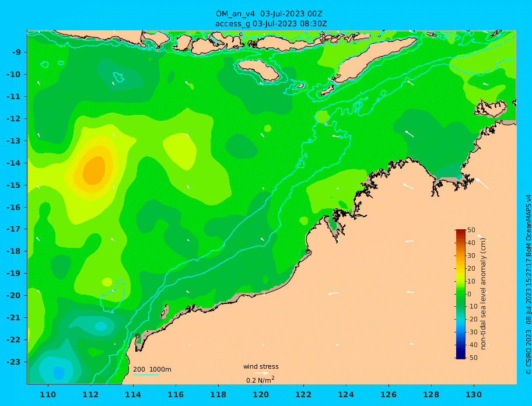This screenshot has height=406, width=532.
Task: Click the latitude label -23
Action: pyautogui.click(x=14, y=362)
